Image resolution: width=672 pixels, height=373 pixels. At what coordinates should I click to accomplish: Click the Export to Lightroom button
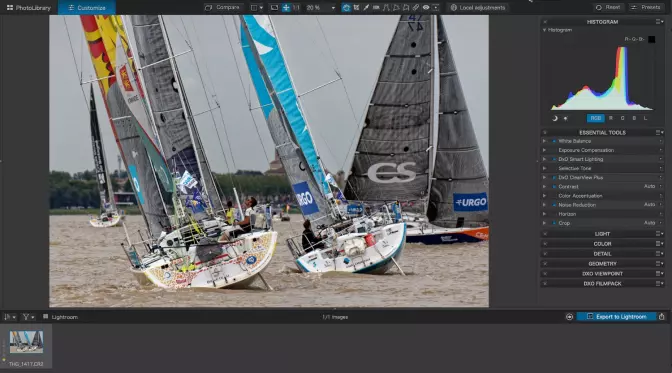point(616,317)
